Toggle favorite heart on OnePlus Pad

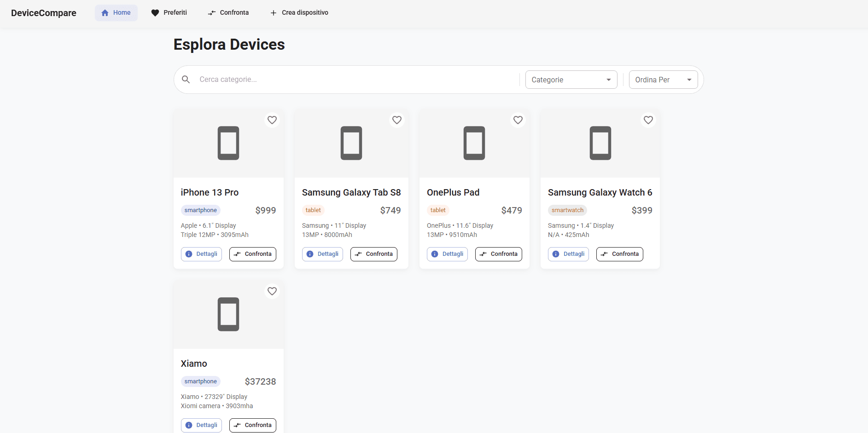click(518, 120)
